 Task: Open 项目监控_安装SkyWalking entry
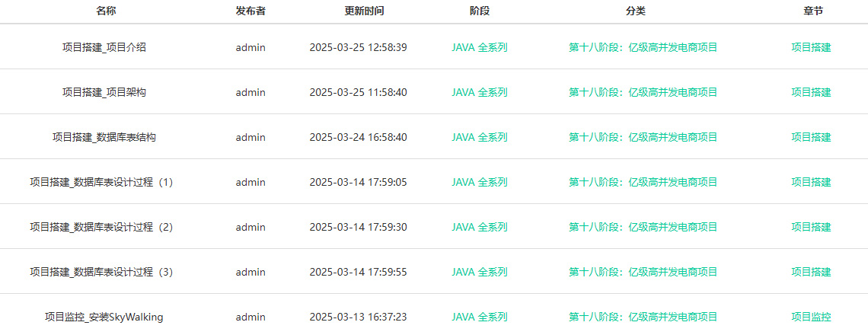click(104, 317)
